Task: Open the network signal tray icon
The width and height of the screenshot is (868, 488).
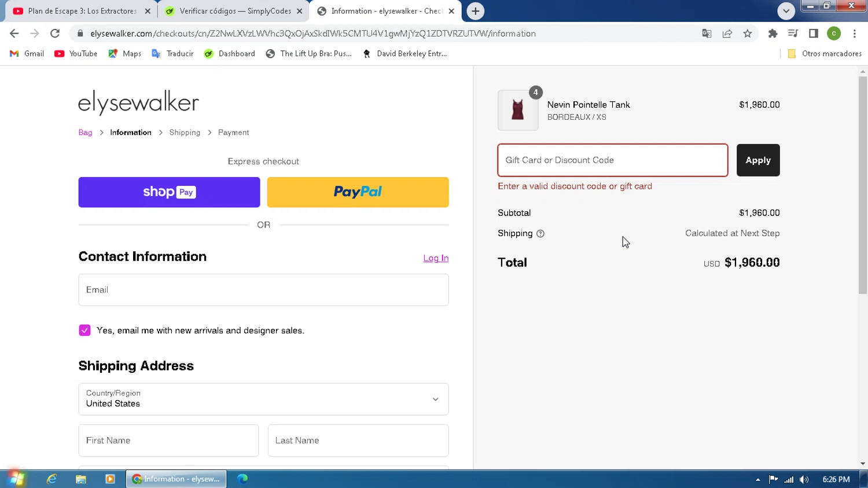Action: coord(789,479)
